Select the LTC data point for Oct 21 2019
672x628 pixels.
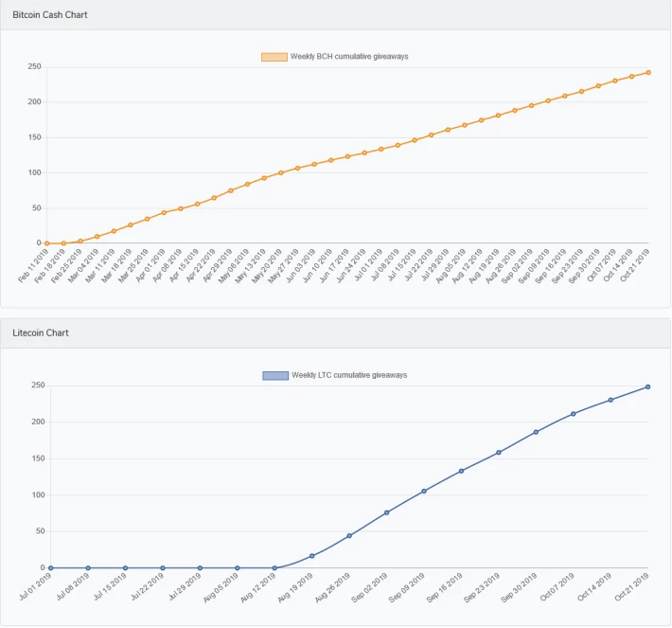click(648, 386)
